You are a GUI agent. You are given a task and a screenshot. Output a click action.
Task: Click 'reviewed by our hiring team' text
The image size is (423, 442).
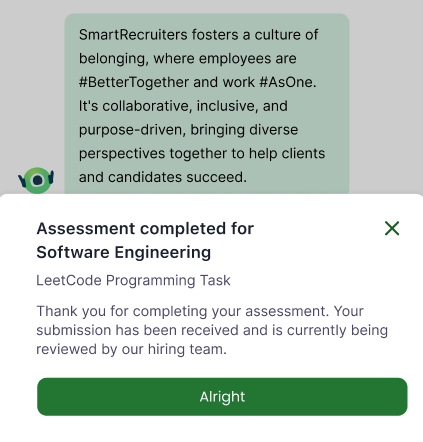coord(131,349)
